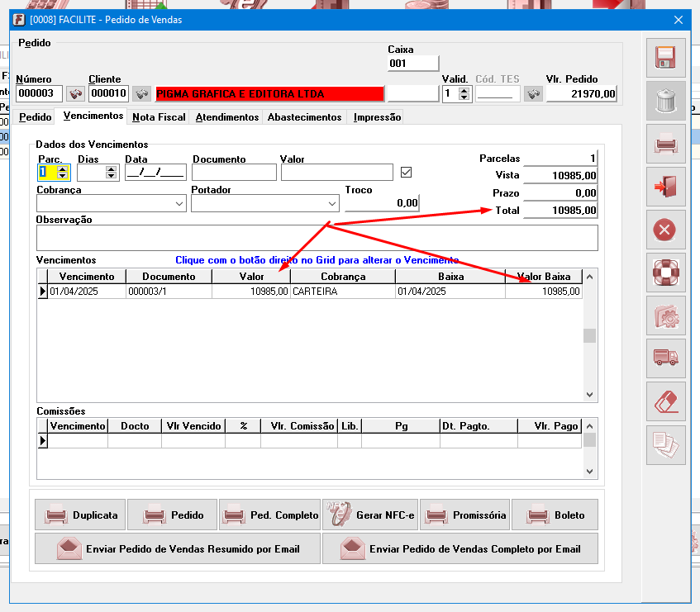This screenshot has height=612, width=700.
Task: Toggle checkbox next to Valor field
Action: 406,172
